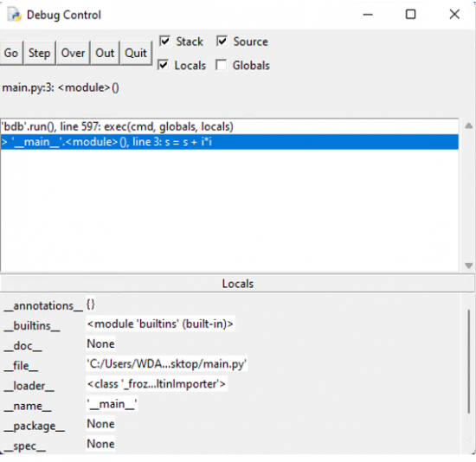The height and width of the screenshot is (462, 476).
Task: Click the stack list scroll up arrow
Action: 468,125
